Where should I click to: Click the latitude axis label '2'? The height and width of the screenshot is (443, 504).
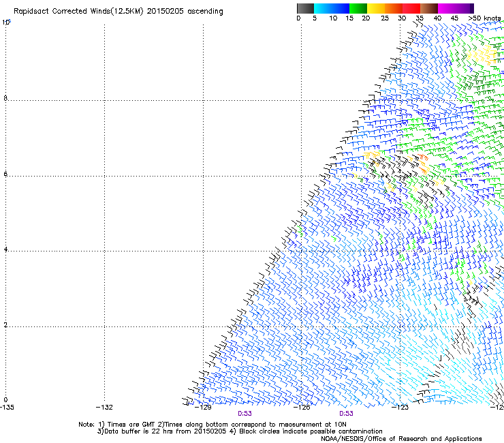(5, 325)
